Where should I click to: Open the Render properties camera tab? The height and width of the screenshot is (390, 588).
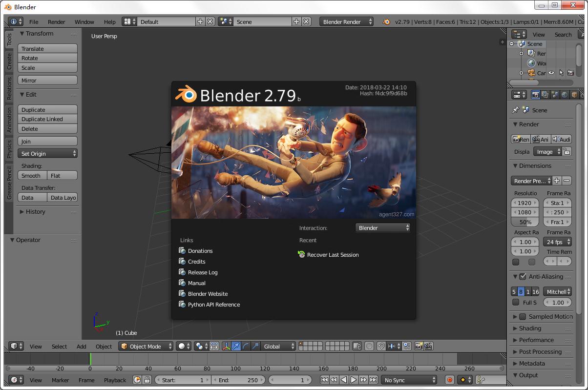point(536,95)
